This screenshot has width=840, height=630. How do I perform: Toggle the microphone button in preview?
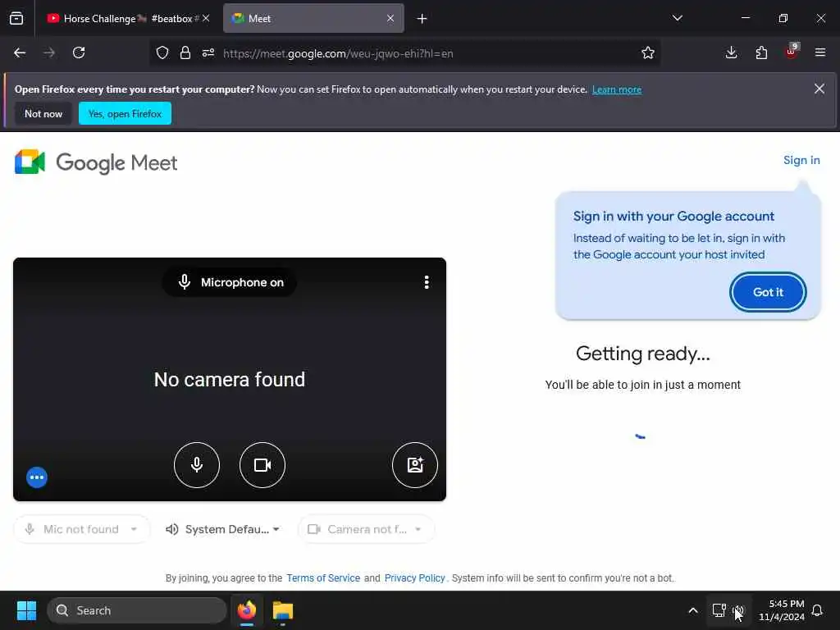tap(197, 464)
